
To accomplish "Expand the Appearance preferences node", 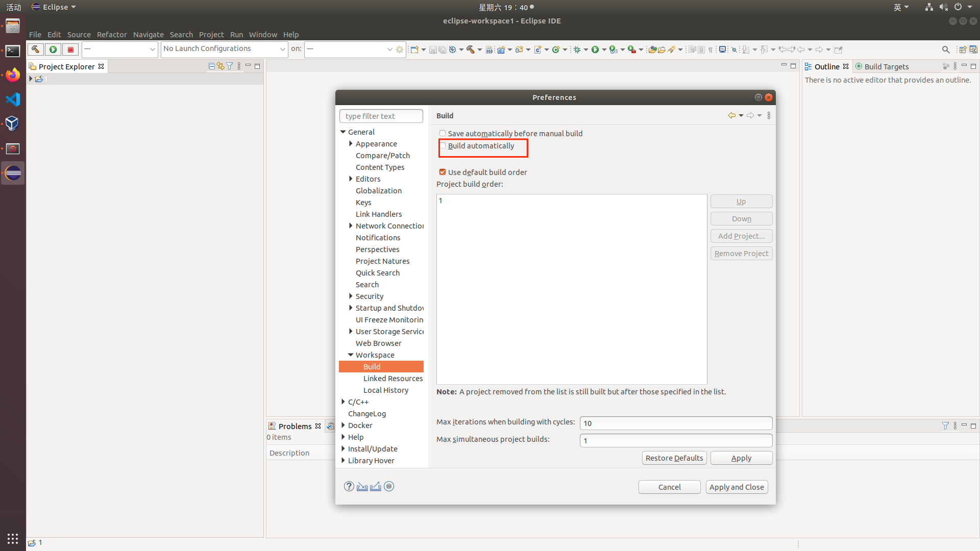I will (351, 144).
